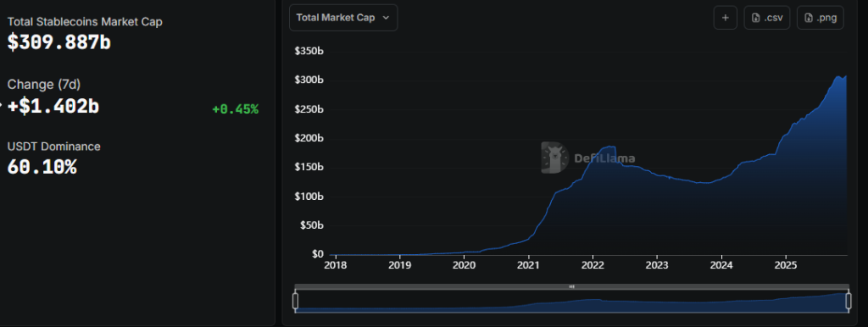Click the plus add-chart button
Screen dimensions: 868x327
coord(726,18)
